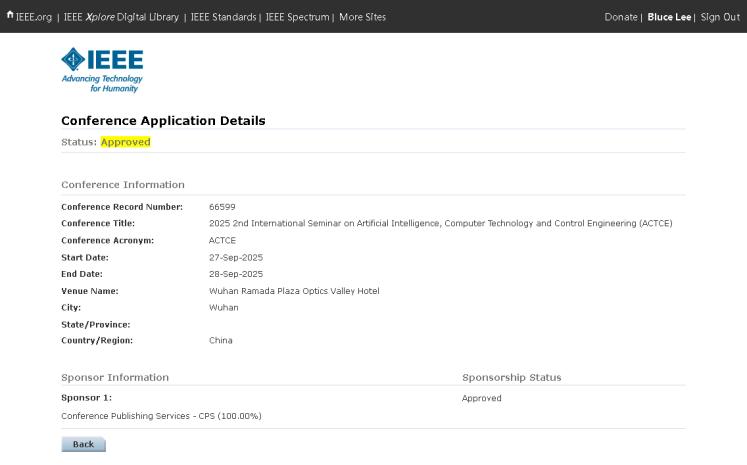Click the home icon beside IEEE.org
747x465 pixels.
[x=8, y=17]
